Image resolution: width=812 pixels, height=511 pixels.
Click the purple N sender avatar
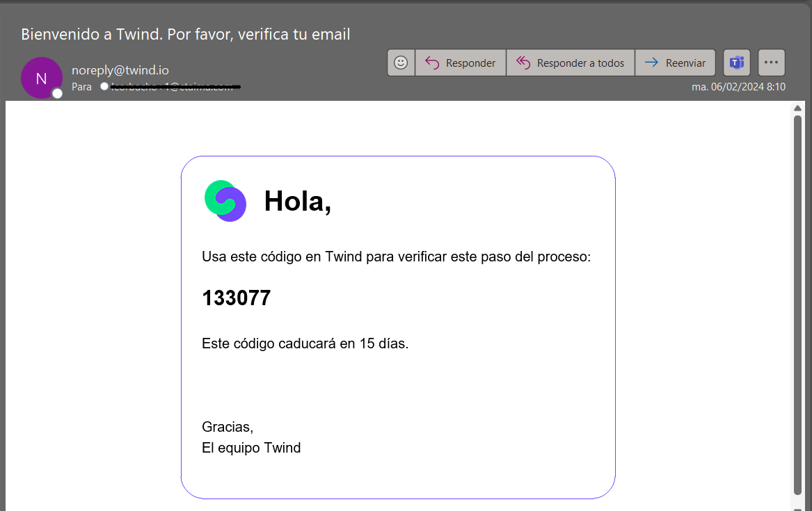pyautogui.click(x=42, y=78)
